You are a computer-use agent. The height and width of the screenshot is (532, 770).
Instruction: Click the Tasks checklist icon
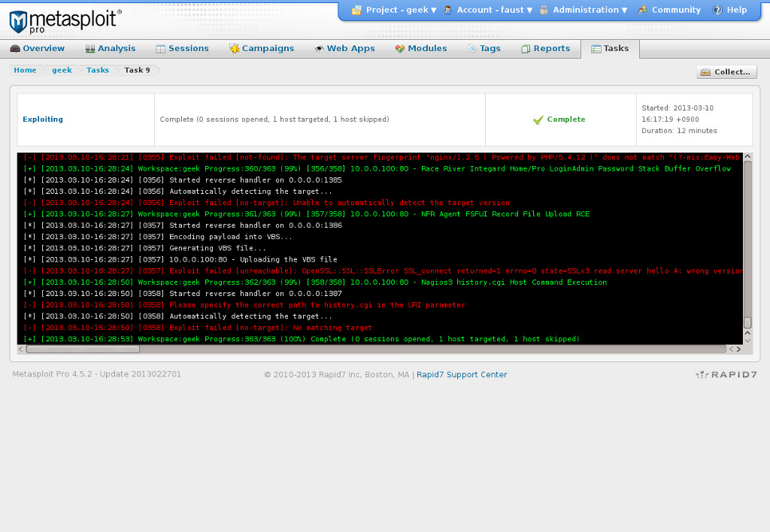pos(596,49)
